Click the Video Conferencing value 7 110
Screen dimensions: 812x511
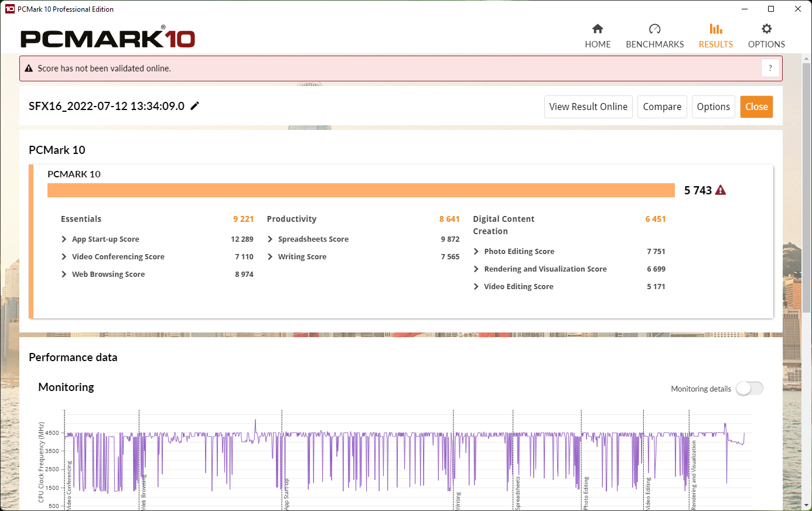click(x=244, y=257)
